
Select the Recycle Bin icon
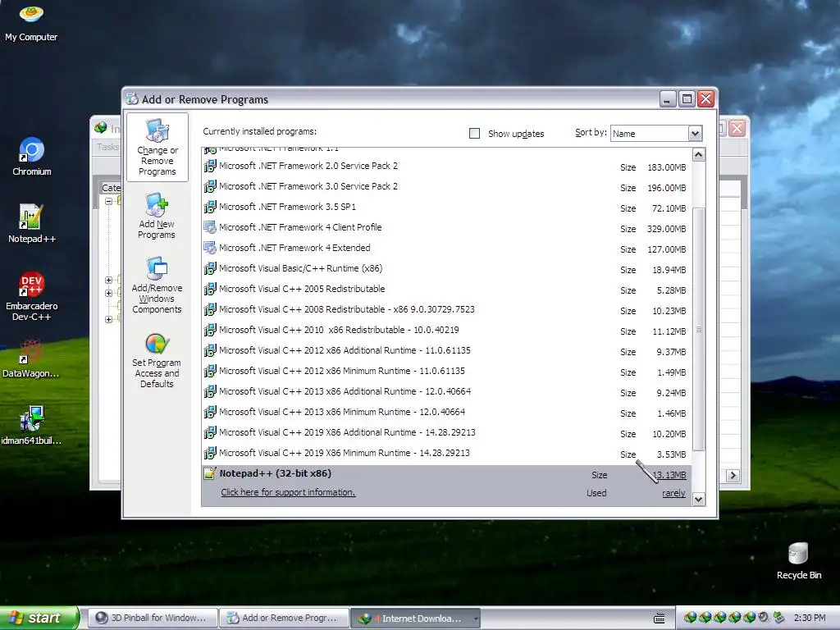(x=799, y=560)
